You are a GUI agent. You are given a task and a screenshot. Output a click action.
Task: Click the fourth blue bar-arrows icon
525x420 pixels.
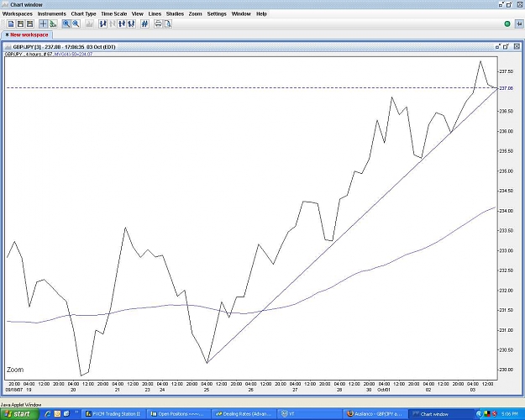pyautogui.click(x=131, y=24)
